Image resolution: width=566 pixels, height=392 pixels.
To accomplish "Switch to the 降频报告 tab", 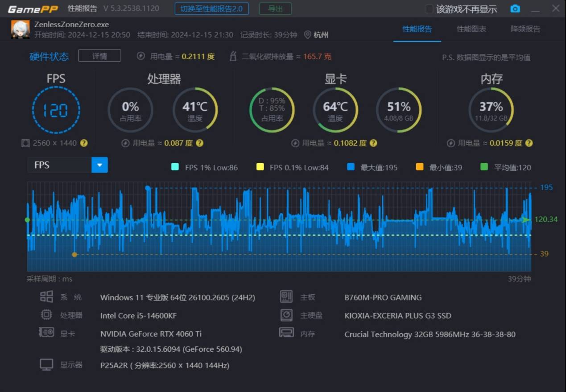I will point(525,29).
